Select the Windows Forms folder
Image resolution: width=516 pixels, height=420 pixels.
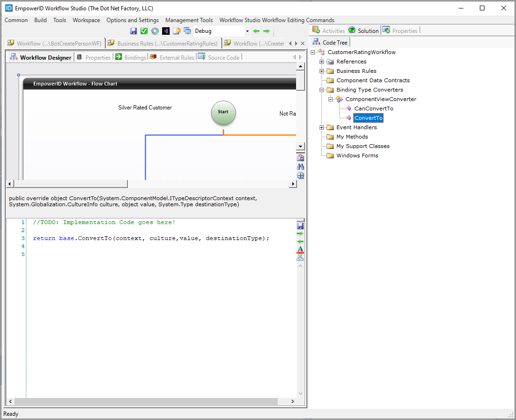[357, 156]
